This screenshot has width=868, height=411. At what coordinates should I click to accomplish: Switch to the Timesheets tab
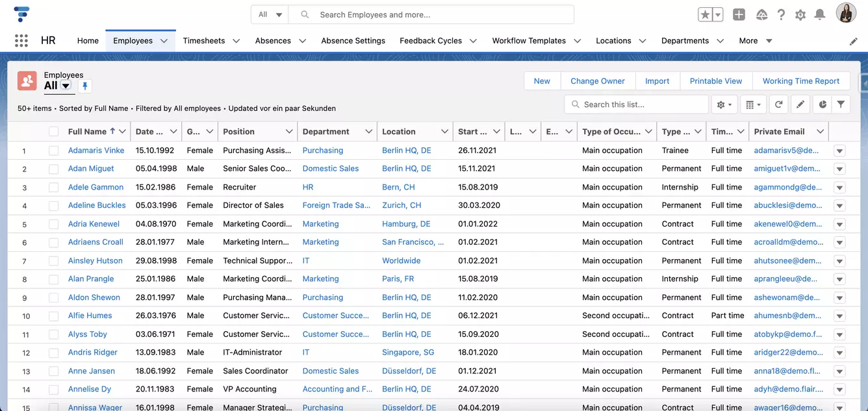(204, 40)
